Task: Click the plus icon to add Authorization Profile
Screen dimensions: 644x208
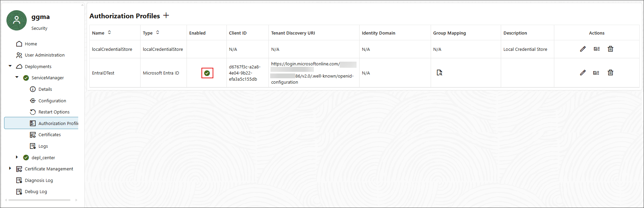Action: click(x=166, y=16)
